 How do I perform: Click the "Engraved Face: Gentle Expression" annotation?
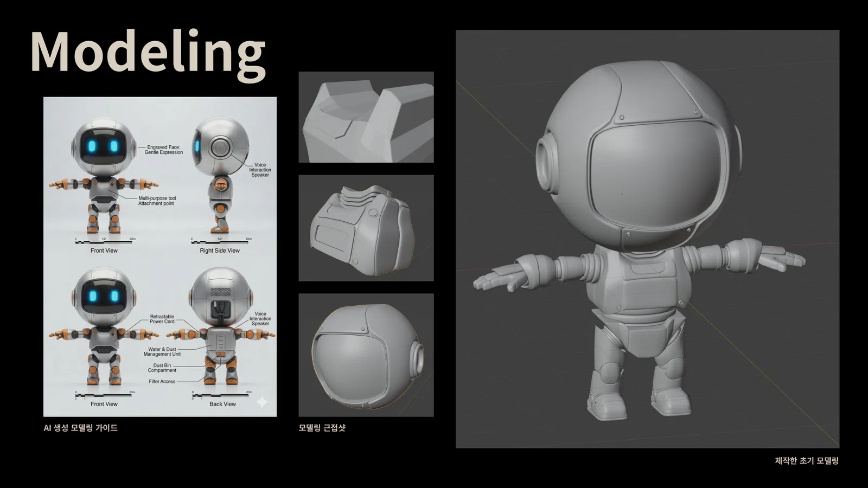pyautogui.click(x=164, y=150)
